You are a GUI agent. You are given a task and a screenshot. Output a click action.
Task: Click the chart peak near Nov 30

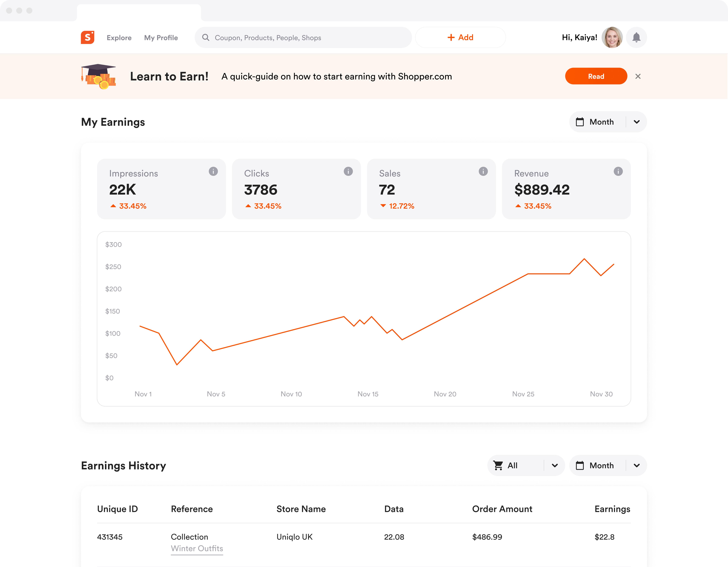tap(584, 259)
